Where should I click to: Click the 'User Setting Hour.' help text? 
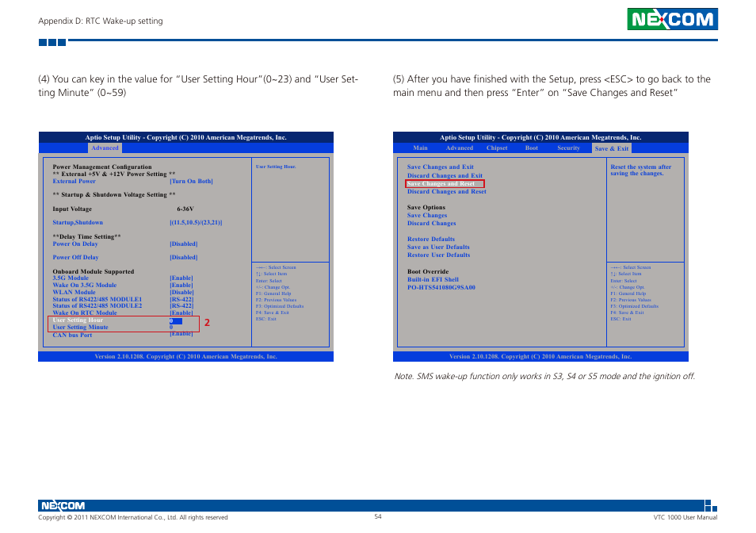coord(275,167)
